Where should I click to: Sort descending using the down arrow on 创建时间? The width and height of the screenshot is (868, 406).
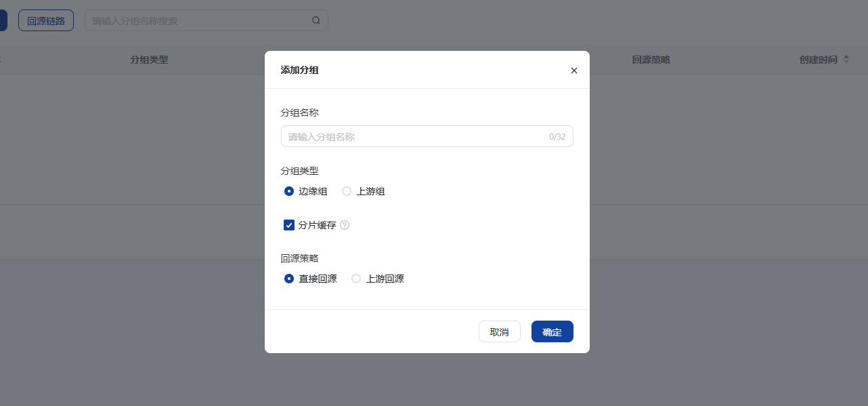[846, 62]
